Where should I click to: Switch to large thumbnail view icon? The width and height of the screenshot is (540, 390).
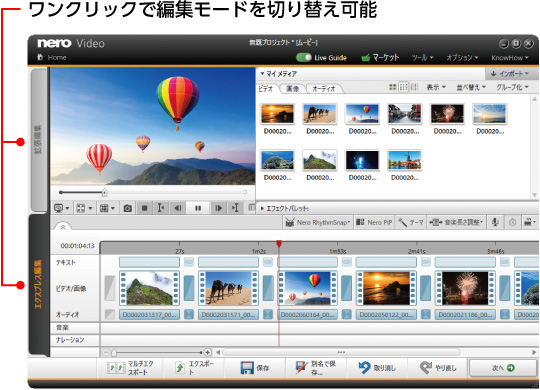(393, 87)
